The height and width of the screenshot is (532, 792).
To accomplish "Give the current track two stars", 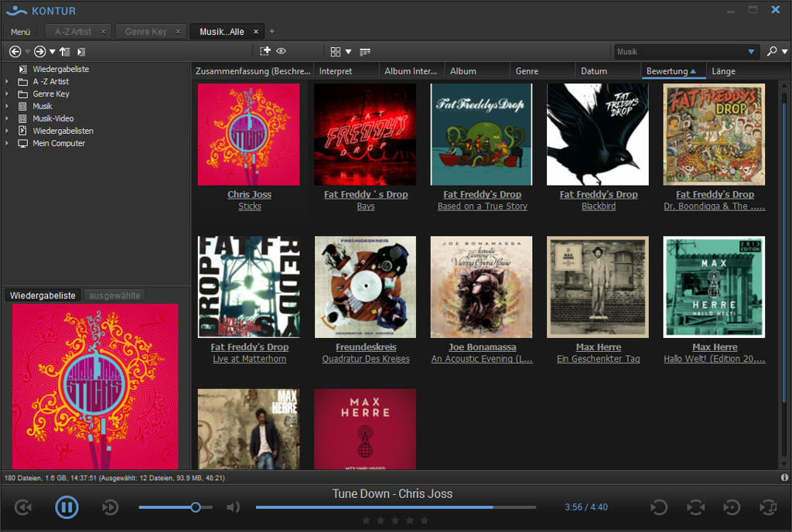I will click(381, 520).
